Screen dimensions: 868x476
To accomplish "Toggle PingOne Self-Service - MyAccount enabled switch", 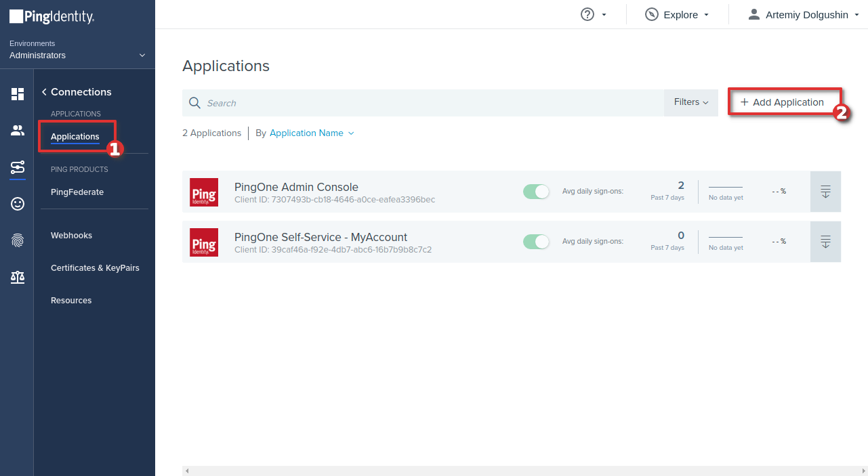I will 536,242.
